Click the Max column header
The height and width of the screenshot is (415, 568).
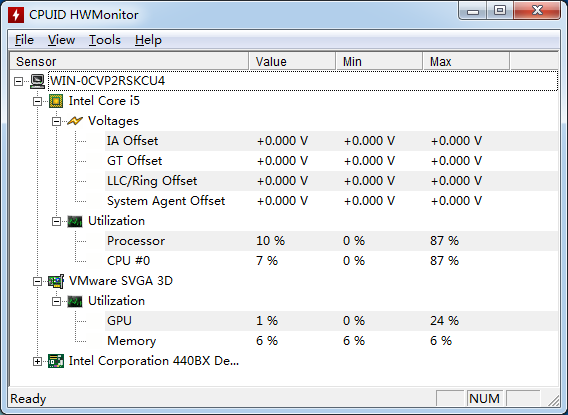(x=466, y=61)
